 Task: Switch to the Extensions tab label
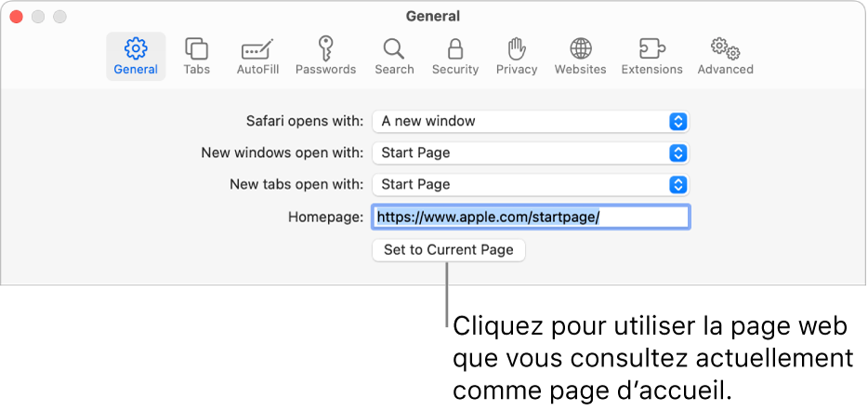[651, 70]
